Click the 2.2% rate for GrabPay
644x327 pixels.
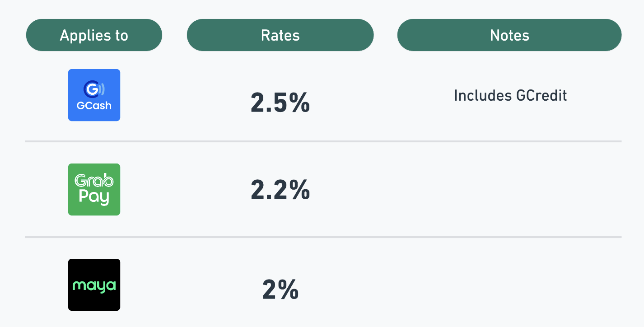(x=280, y=190)
